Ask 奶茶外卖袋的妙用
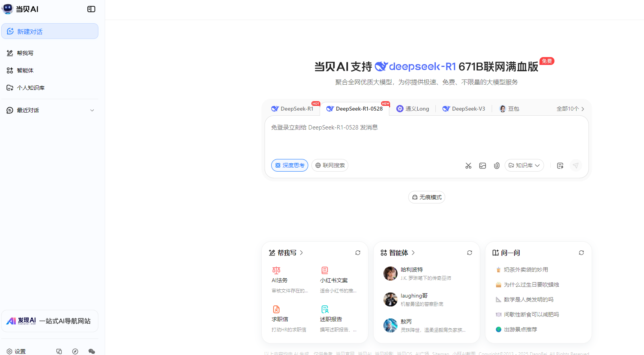Viewport: 644px width, 355px height. click(526, 270)
